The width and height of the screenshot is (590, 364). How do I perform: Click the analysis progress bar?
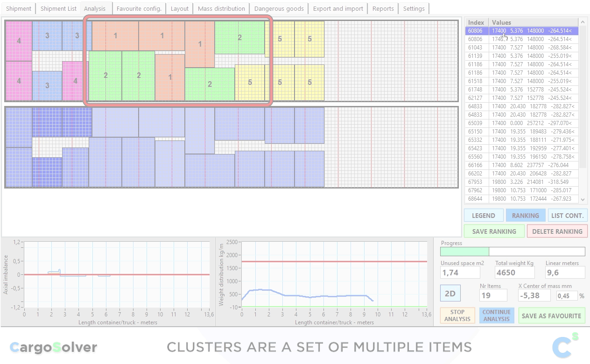coord(512,252)
